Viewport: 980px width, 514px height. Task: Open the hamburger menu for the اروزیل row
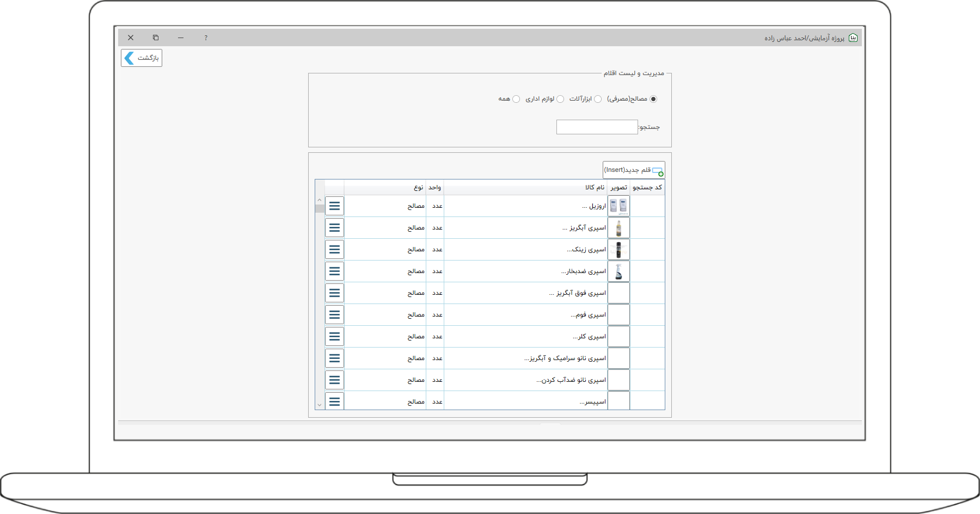[334, 206]
